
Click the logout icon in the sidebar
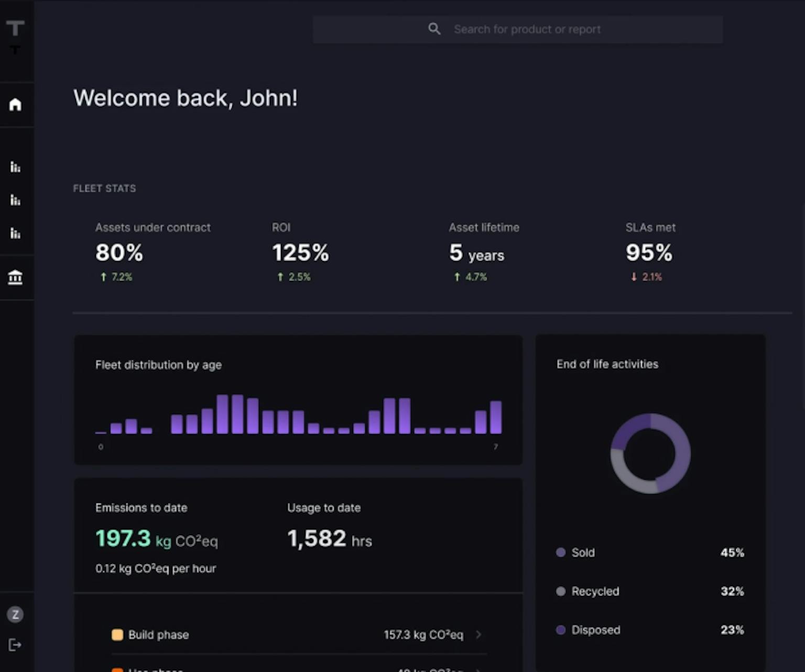point(15,645)
